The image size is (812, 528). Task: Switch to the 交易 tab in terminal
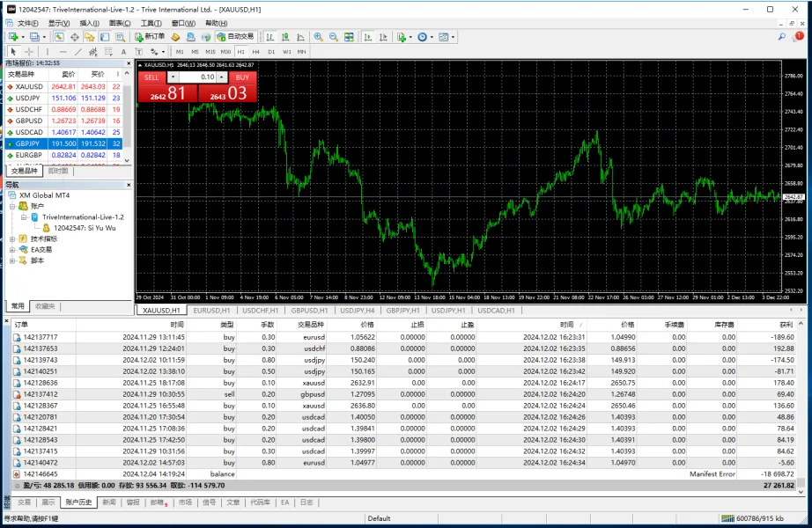(x=25, y=502)
